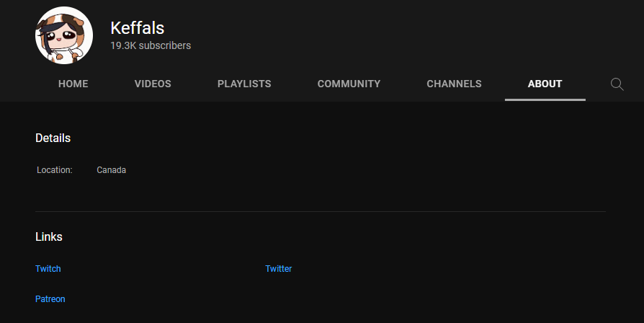The image size is (644, 323).
Task: Click the Keffals channel avatar picture
Action: tap(64, 35)
